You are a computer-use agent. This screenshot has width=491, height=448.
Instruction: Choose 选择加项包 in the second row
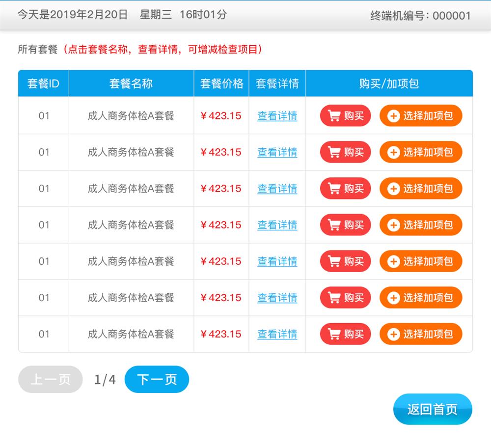[421, 152]
